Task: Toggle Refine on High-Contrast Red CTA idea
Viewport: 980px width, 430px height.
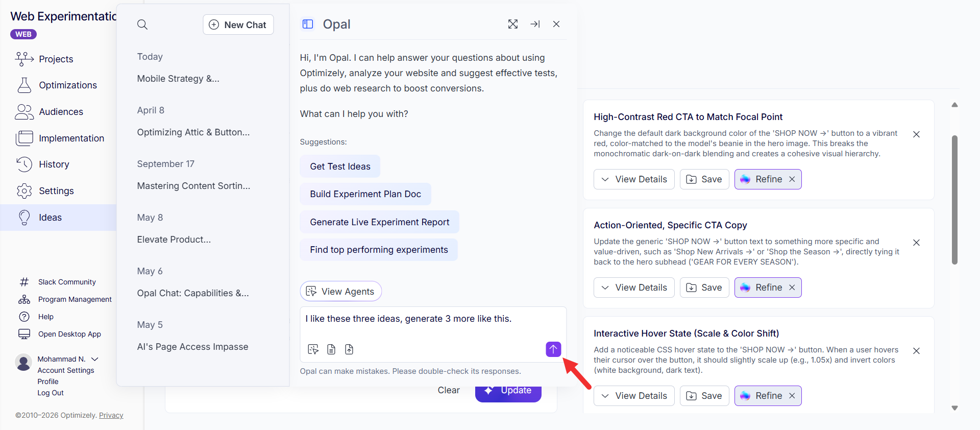Action: [768, 179]
